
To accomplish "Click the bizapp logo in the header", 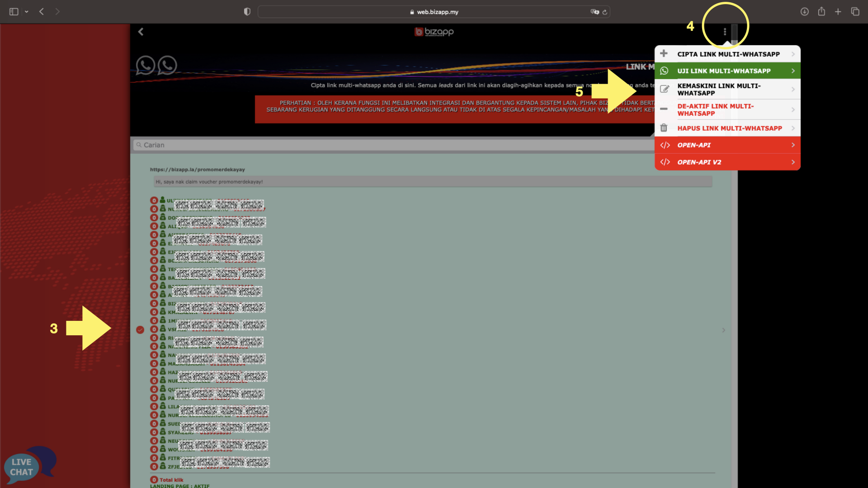I will tap(434, 32).
